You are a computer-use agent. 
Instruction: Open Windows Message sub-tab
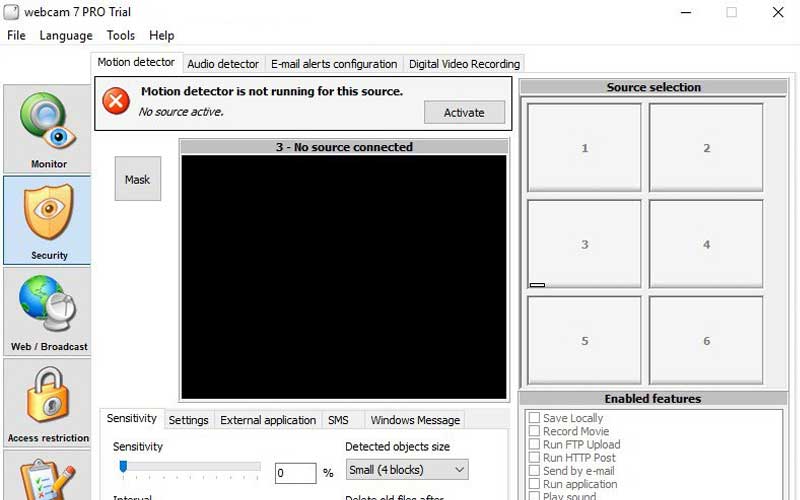pyautogui.click(x=415, y=420)
